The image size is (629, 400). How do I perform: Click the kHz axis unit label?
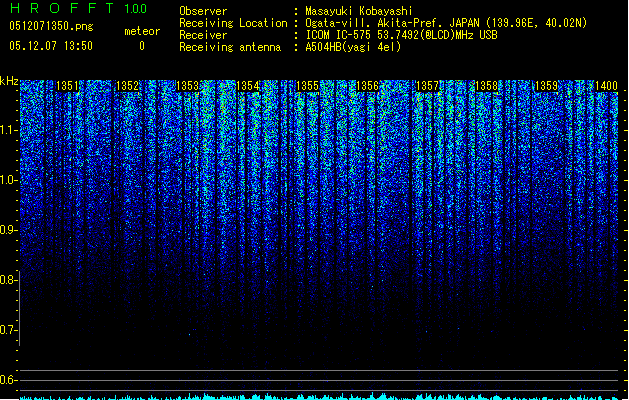click(9, 81)
